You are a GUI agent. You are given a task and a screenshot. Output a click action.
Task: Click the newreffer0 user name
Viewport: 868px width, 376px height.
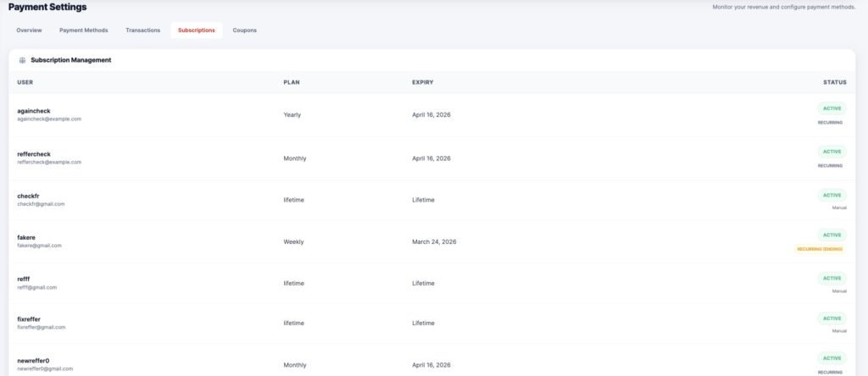click(33, 361)
